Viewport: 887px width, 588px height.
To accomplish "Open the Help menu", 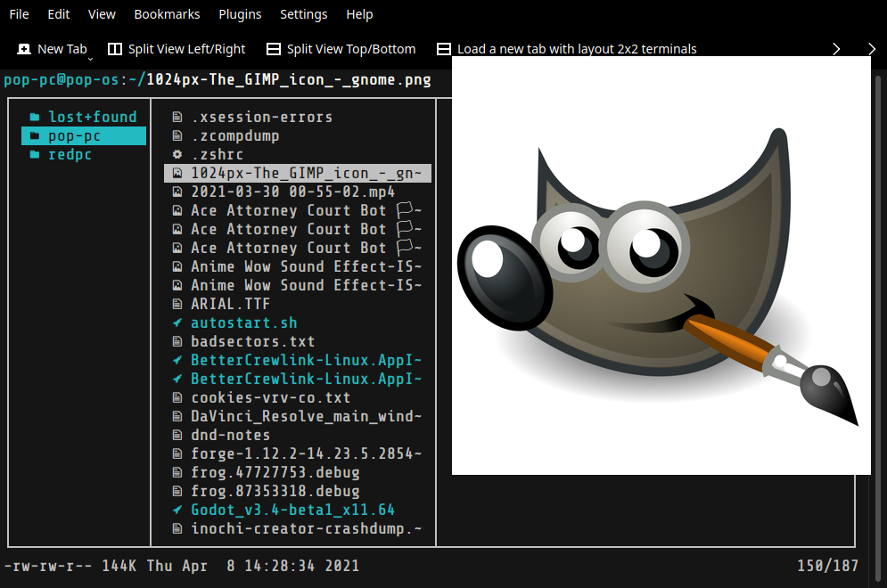I will 360,14.
